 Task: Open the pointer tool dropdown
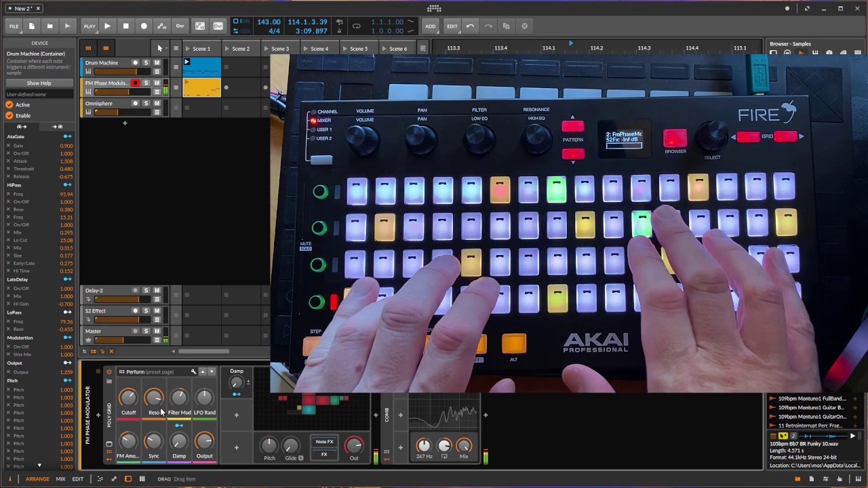coord(160,48)
